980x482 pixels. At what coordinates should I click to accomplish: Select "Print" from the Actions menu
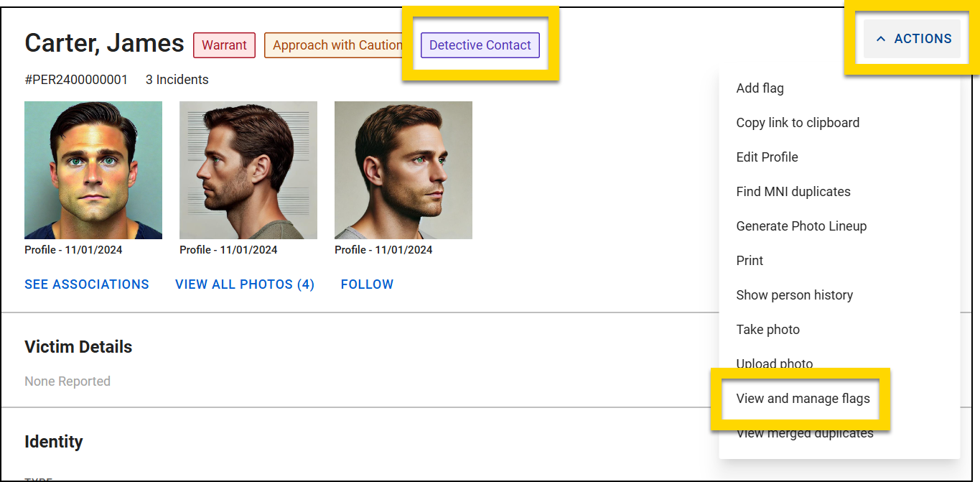(x=750, y=260)
